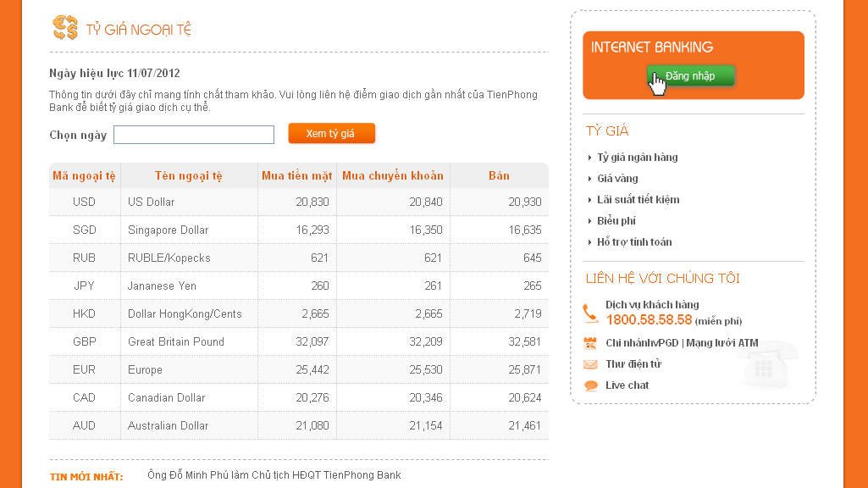
Task: Click the arrow beside Lãi suất tiết kiệm
Action: point(589,200)
